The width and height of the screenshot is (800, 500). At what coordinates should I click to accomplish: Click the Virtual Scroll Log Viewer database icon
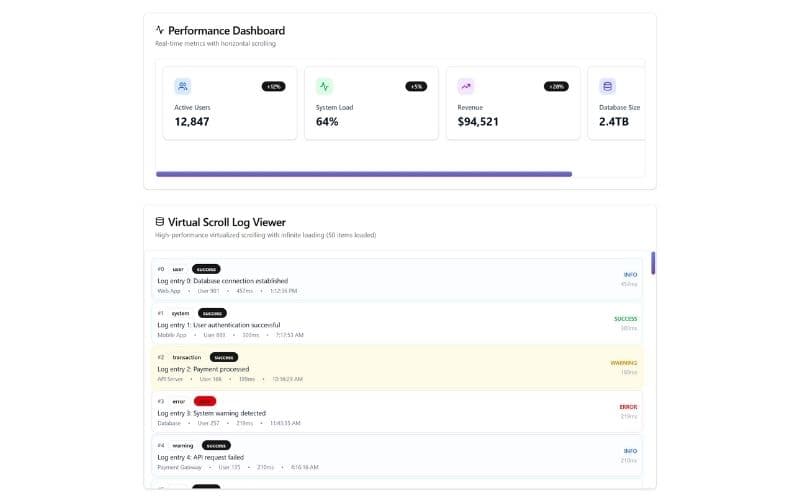point(160,222)
